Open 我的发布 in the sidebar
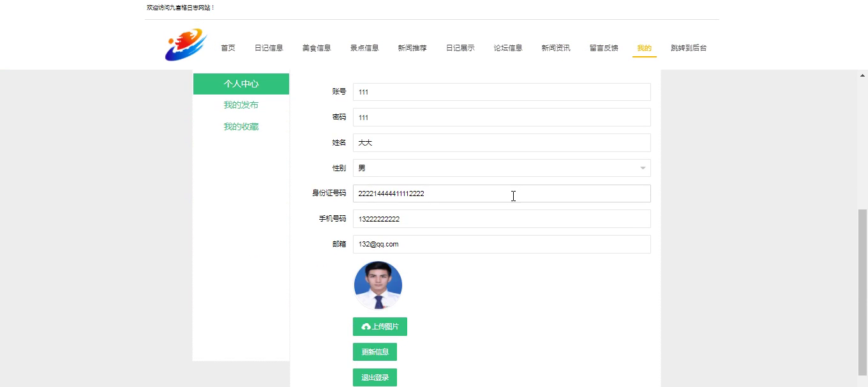 241,105
